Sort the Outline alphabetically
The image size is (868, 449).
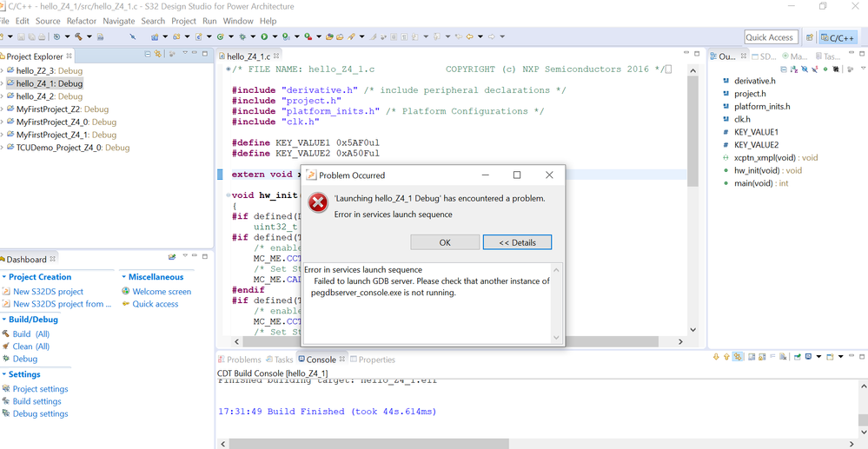(x=794, y=69)
